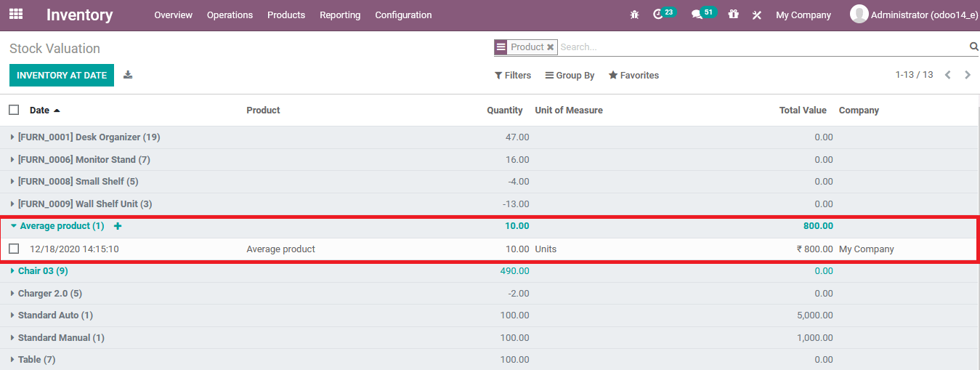
Task: Open the My Company switcher
Action: tap(803, 15)
